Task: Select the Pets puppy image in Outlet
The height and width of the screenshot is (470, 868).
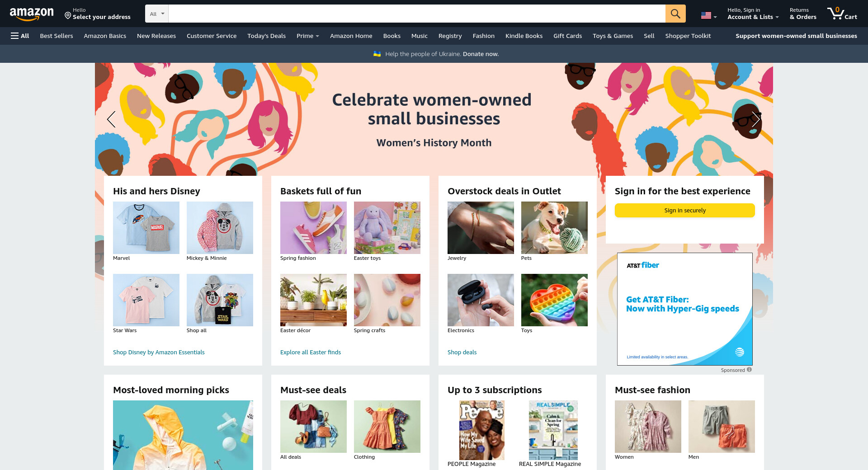Action: [x=554, y=228]
